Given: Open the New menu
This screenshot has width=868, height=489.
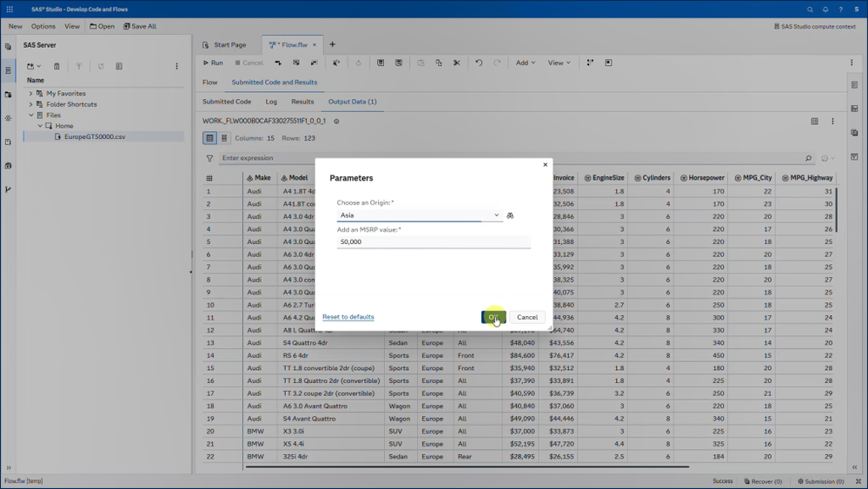Looking at the screenshot, I should click(x=16, y=26).
